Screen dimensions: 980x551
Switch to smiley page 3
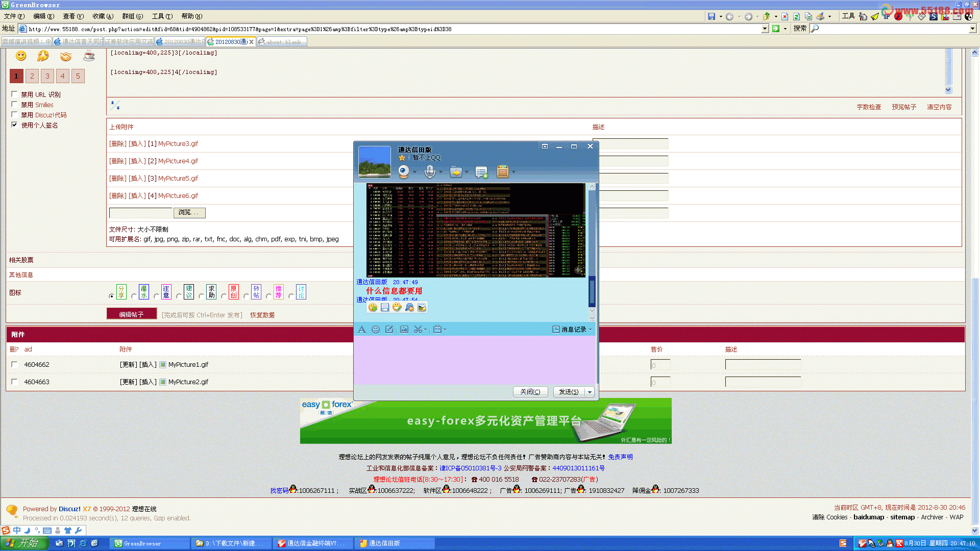click(x=47, y=76)
